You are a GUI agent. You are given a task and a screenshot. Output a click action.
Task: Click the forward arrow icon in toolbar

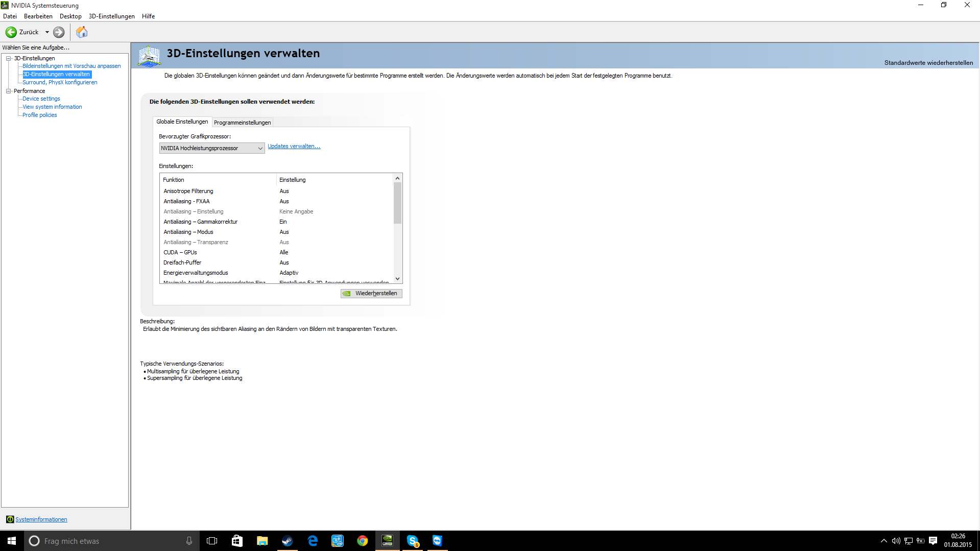59,32
